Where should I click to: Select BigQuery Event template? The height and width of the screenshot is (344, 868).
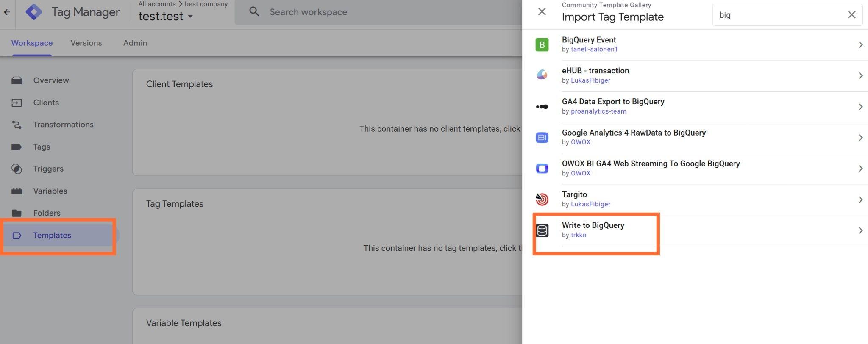click(589, 40)
